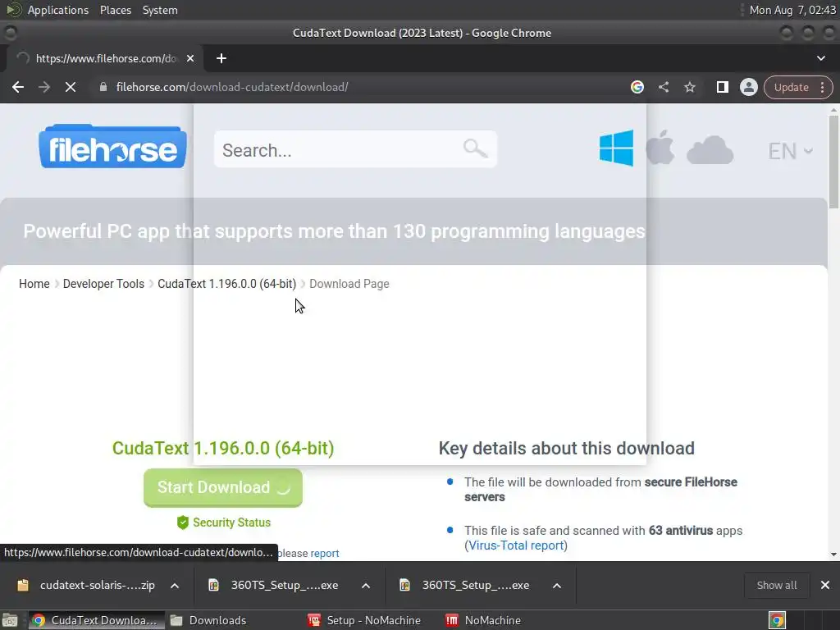840x630 pixels.
Task: Open the EN language dropdown
Action: pos(790,151)
